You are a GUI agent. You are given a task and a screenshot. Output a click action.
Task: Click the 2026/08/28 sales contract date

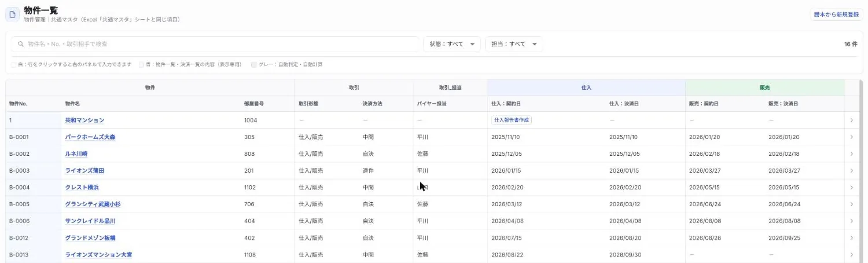click(x=704, y=238)
